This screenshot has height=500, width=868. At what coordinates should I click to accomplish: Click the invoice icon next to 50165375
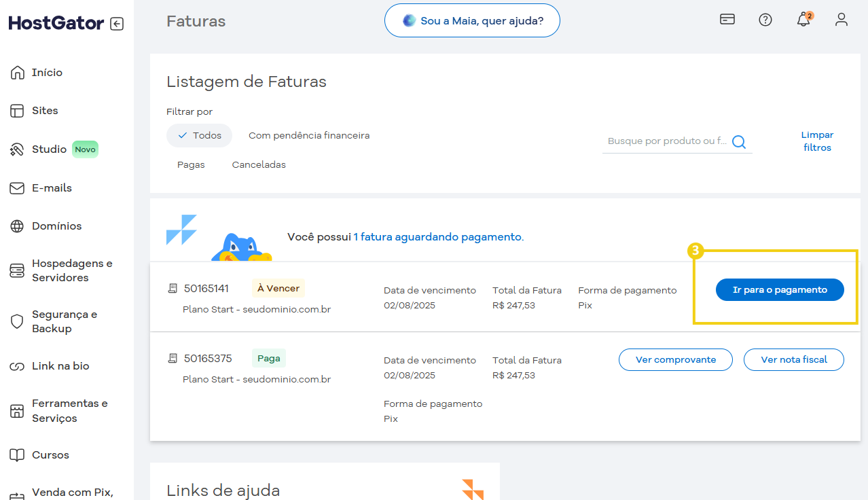point(173,358)
